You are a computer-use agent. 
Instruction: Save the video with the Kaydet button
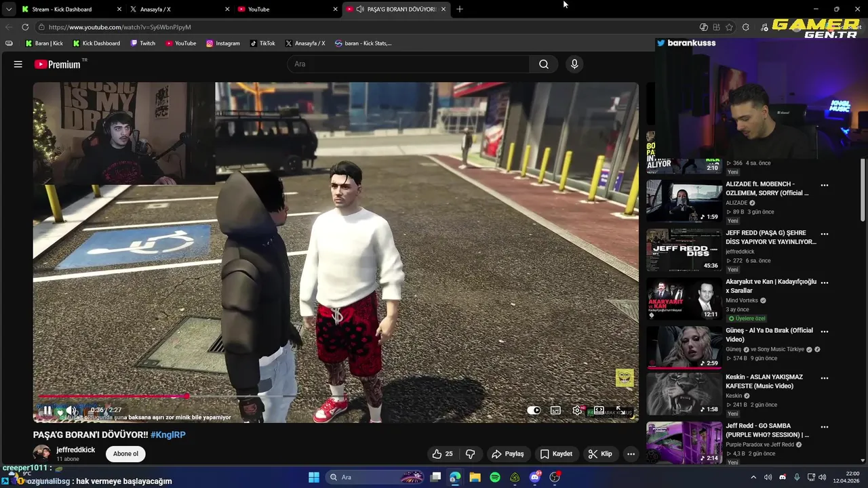(x=556, y=454)
